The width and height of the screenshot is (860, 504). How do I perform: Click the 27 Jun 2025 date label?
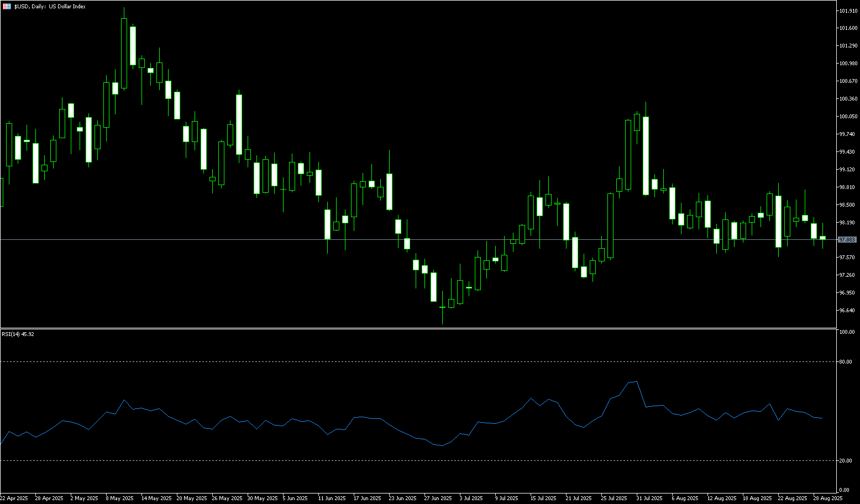[x=438, y=498]
